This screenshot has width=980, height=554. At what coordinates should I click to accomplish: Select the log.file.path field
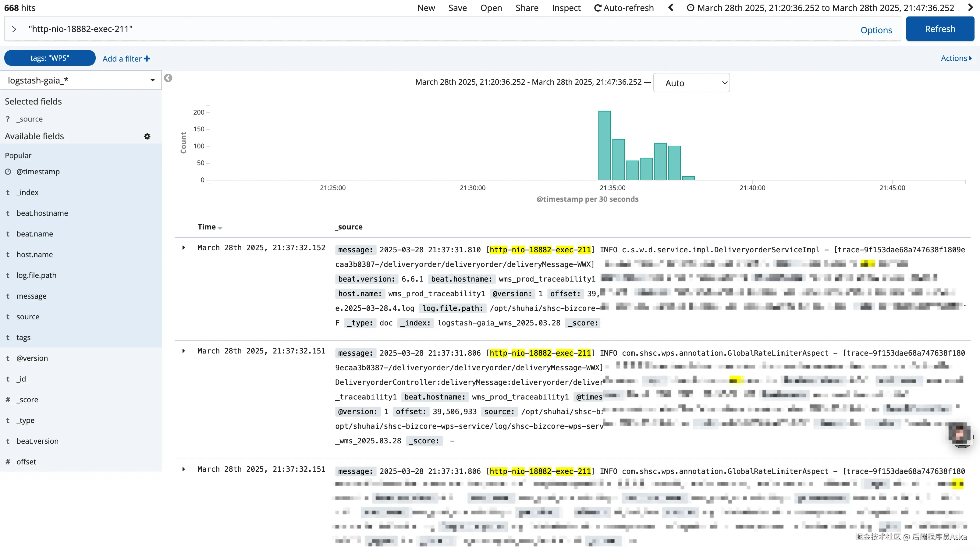pos(36,275)
